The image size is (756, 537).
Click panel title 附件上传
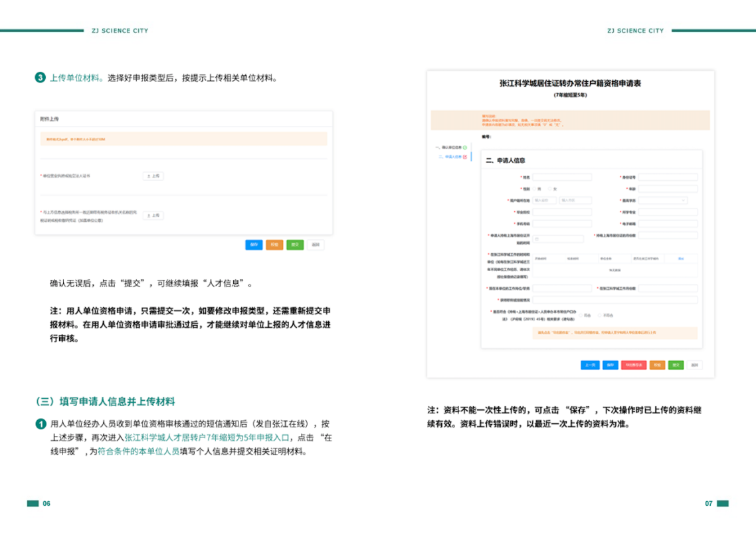[49, 119]
